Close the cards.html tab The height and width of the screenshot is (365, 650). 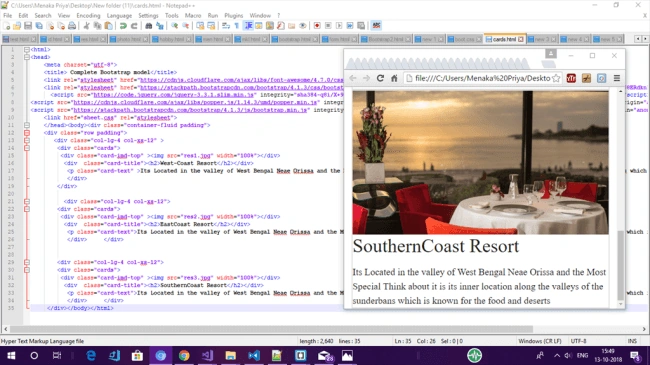(521, 39)
